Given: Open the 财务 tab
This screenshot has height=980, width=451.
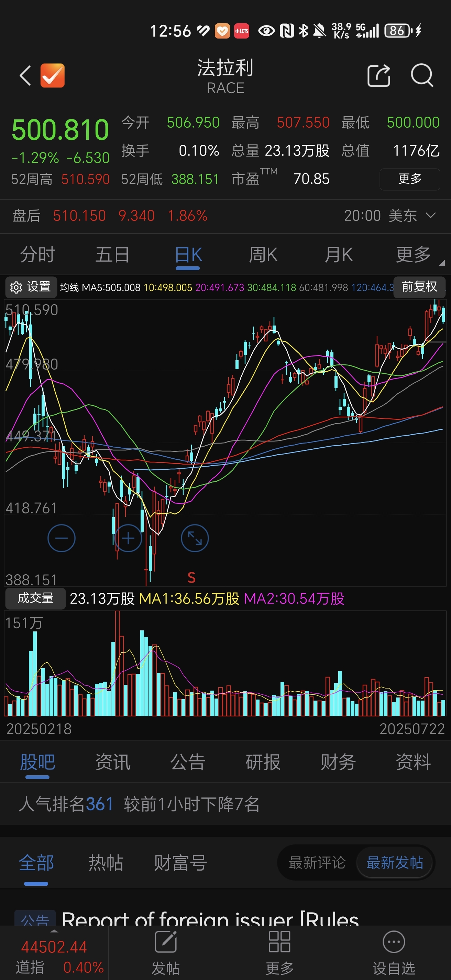Looking at the screenshot, I should click(338, 762).
